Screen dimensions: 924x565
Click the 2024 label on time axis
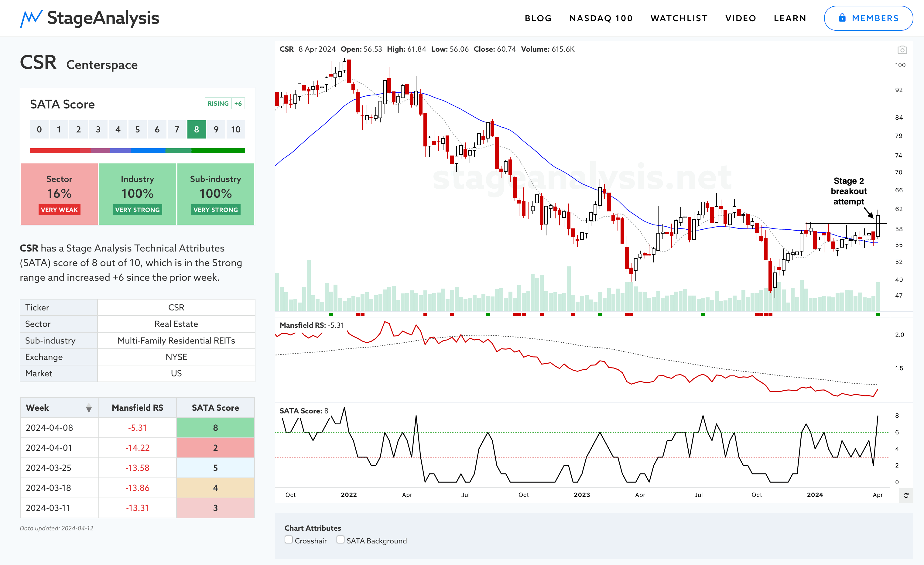[815, 495]
